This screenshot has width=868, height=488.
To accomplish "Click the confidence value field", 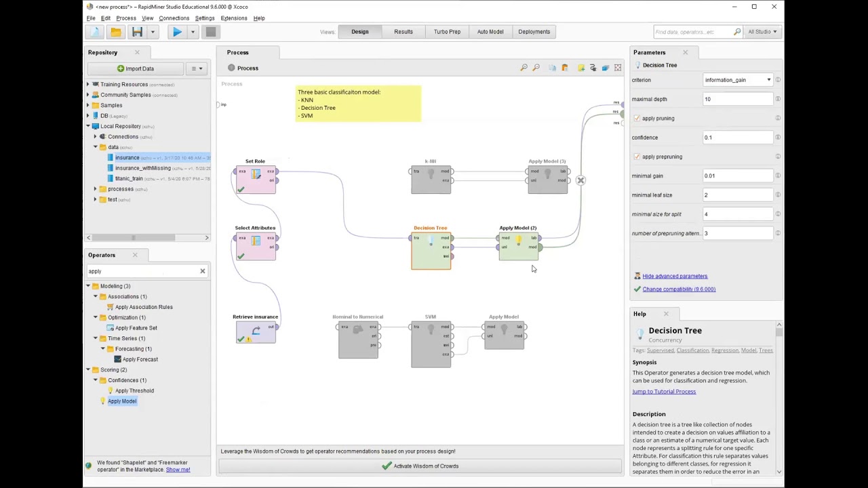I will [738, 138].
